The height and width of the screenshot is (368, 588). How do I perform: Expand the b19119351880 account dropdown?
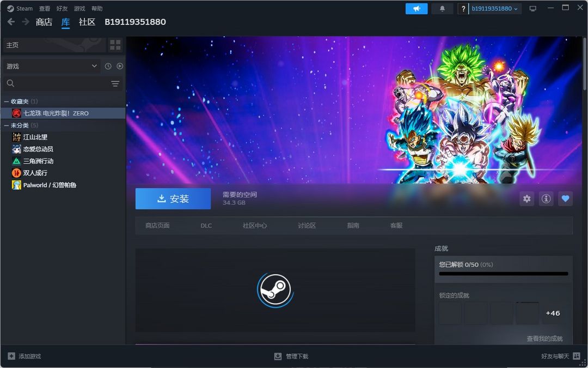tap(495, 9)
